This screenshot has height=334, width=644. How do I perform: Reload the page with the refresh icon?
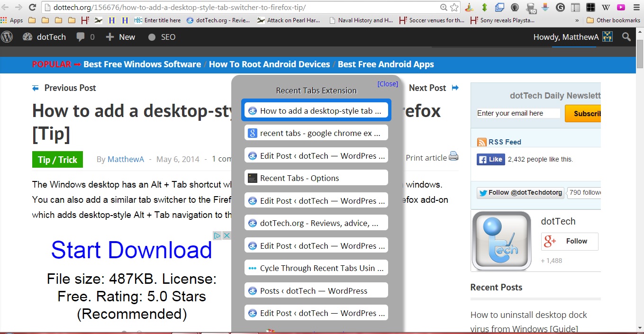tap(32, 7)
